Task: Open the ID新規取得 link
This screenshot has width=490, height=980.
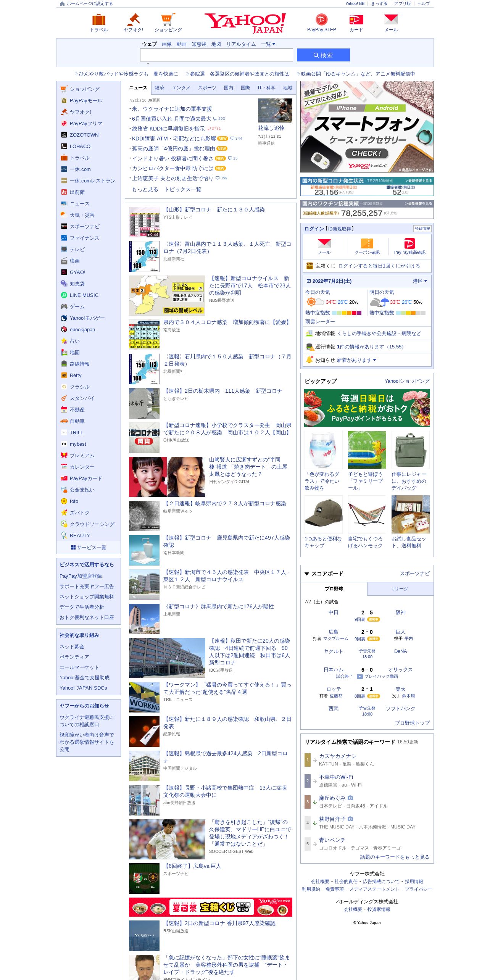Action: pos(340,229)
